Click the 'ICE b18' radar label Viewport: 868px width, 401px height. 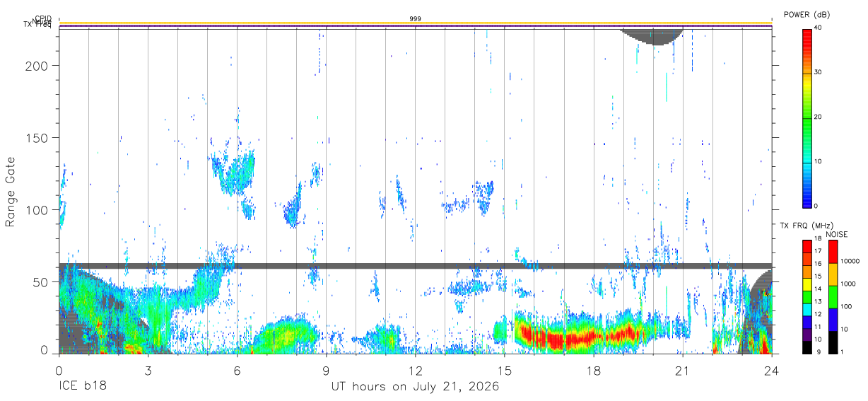tap(82, 387)
